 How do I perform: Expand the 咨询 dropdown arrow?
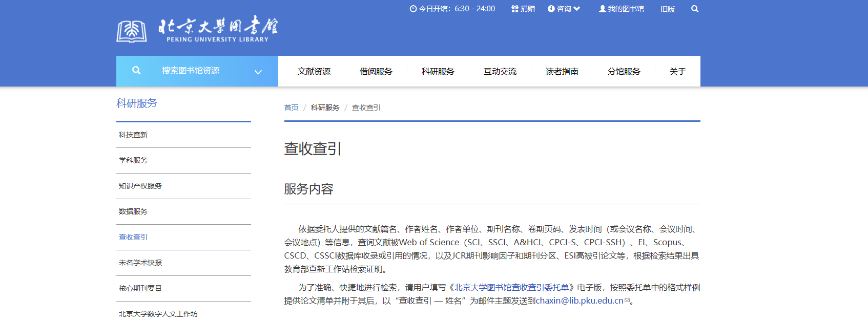coord(577,9)
